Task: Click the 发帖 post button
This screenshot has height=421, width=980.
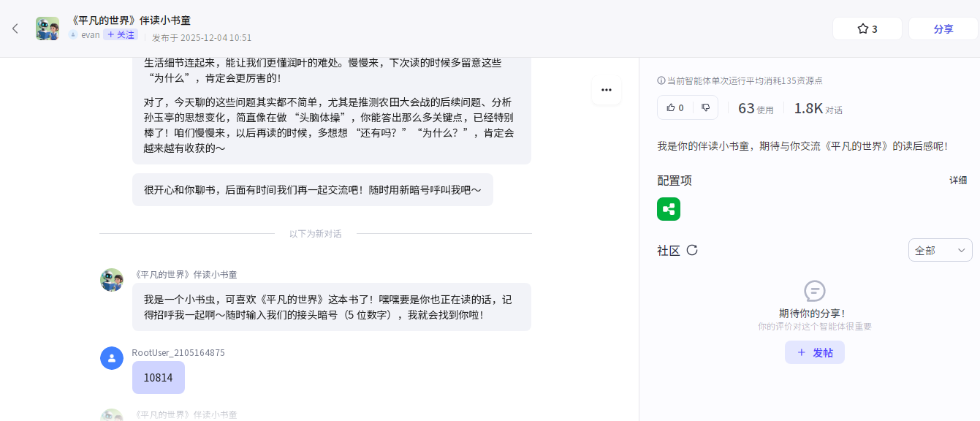Action: [x=814, y=352]
